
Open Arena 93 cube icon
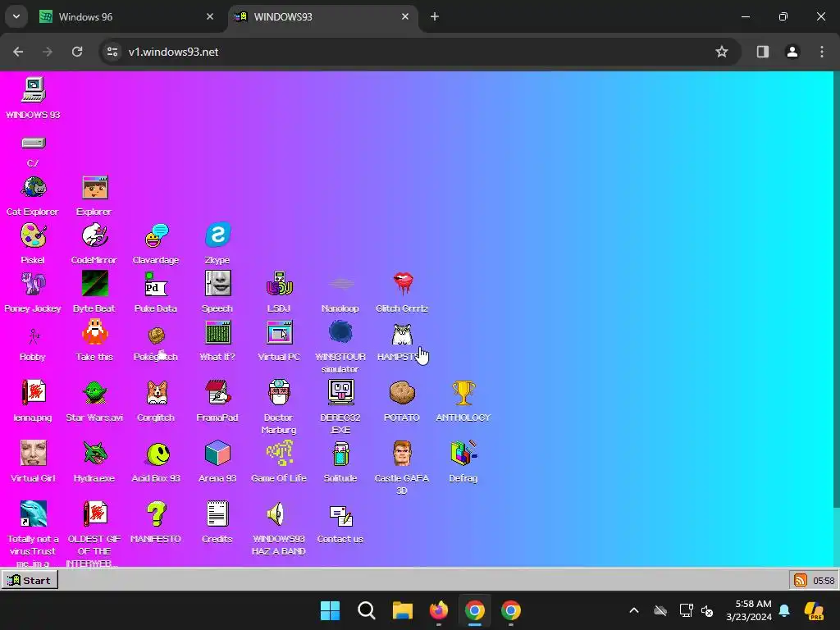click(217, 453)
